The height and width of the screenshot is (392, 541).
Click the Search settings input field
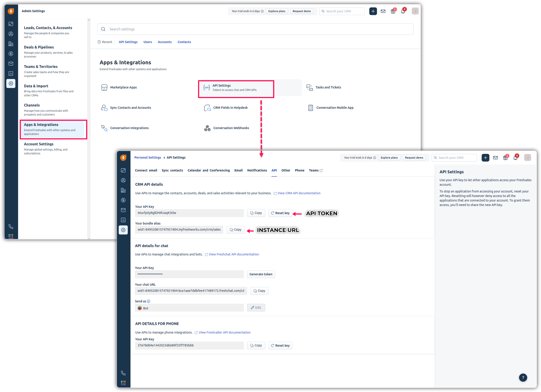point(255,29)
